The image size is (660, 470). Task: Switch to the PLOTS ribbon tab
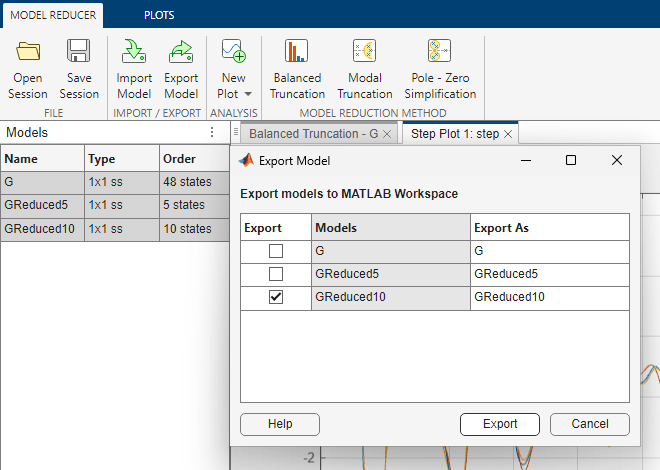click(x=157, y=16)
